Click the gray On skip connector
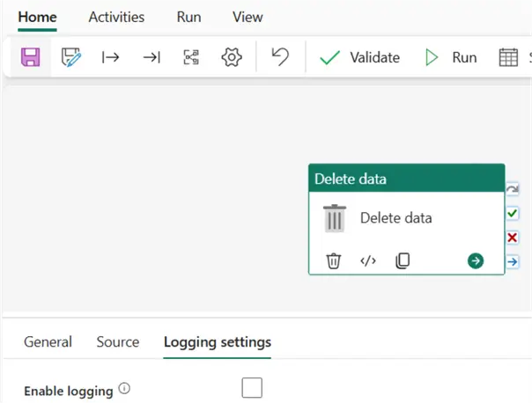The image size is (532, 403). pyautogui.click(x=513, y=189)
